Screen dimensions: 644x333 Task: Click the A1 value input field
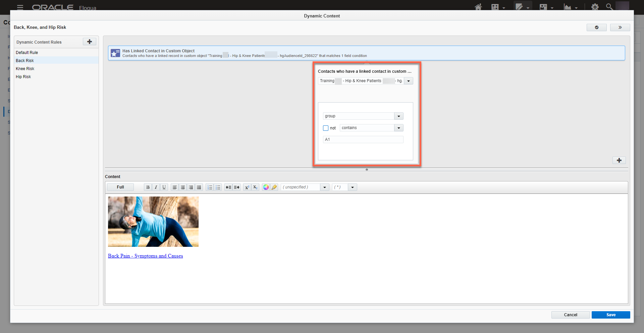coord(363,140)
